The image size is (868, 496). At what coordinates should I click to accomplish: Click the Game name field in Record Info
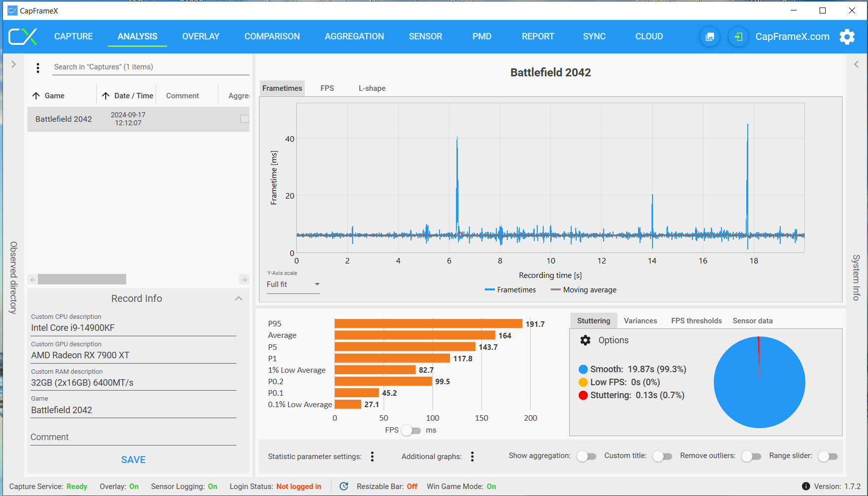click(134, 410)
